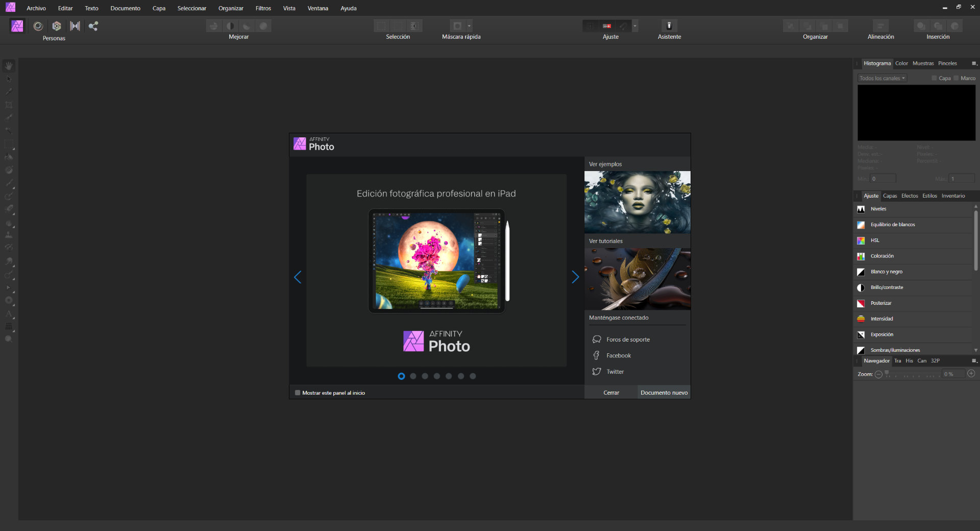Go to the previous welcome slide arrow
980x531 pixels.
298,277
